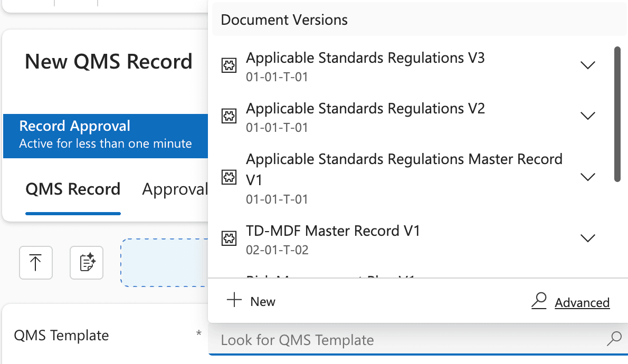The width and height of the screenshot is (628, 364).
Task: Select the Record Approval stage
Action: (106, 136)
